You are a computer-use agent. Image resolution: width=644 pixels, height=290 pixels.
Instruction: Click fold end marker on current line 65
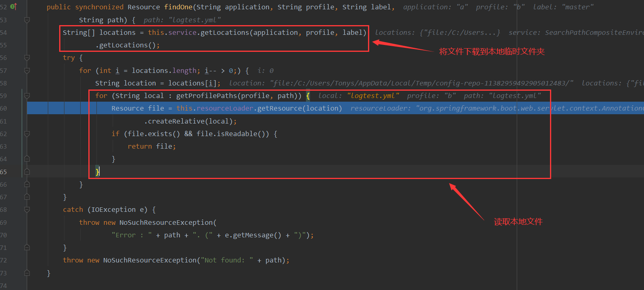click(x=27, y=172)
